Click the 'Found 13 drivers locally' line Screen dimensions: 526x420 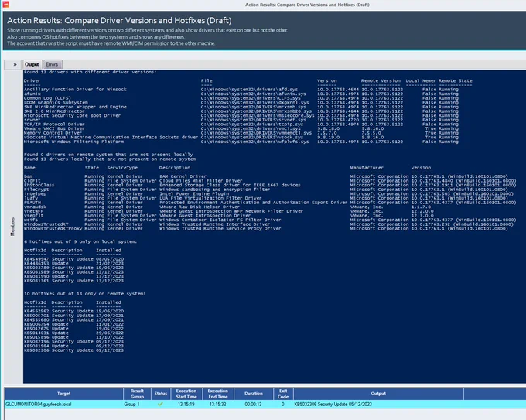(x=110, y=159)
